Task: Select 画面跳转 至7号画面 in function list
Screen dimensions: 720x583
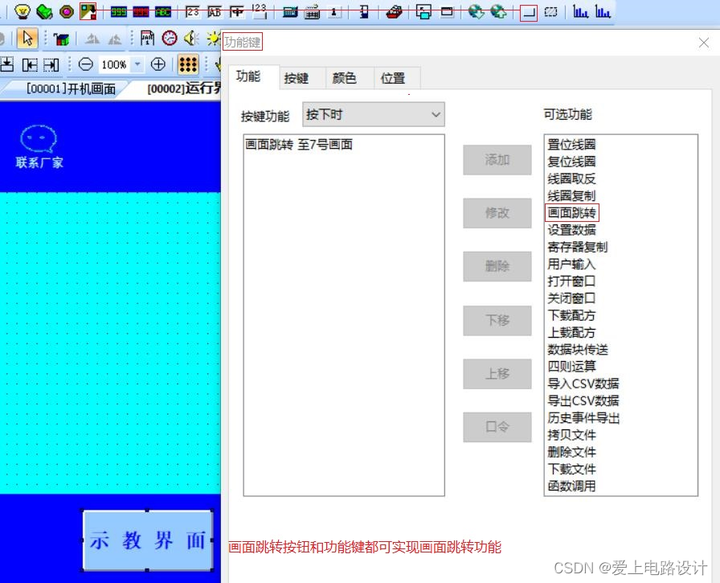Action: point(299,145)
